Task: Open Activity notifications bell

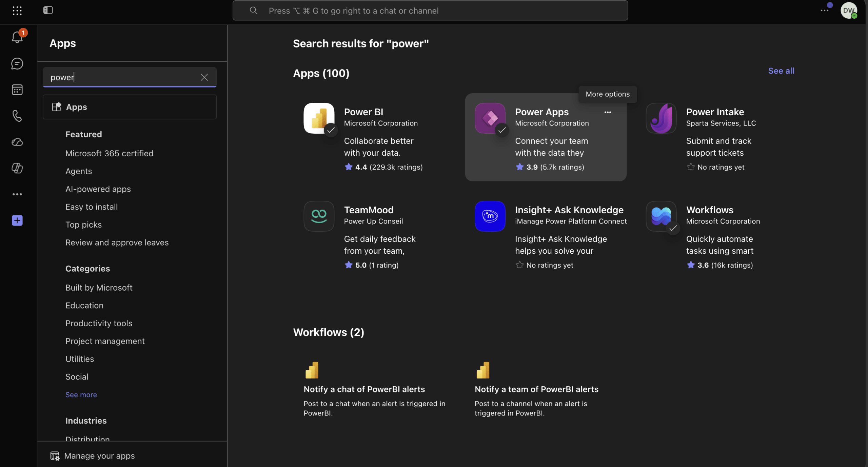Action: (17, 37)
